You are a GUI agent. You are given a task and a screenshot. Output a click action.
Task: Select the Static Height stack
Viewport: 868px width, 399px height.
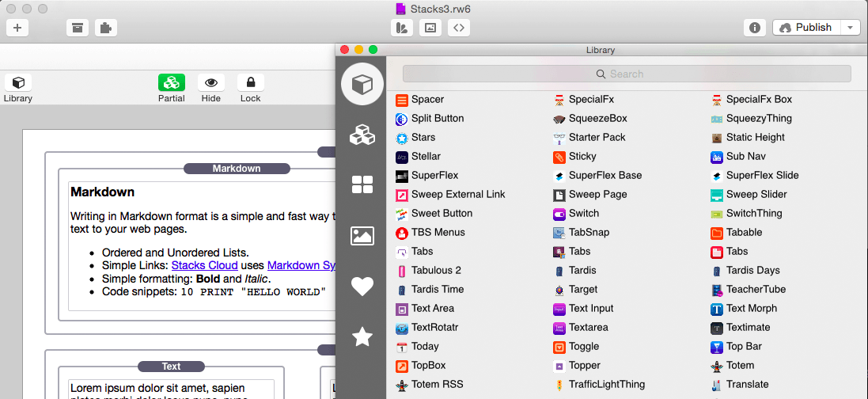tap(747, 138)
